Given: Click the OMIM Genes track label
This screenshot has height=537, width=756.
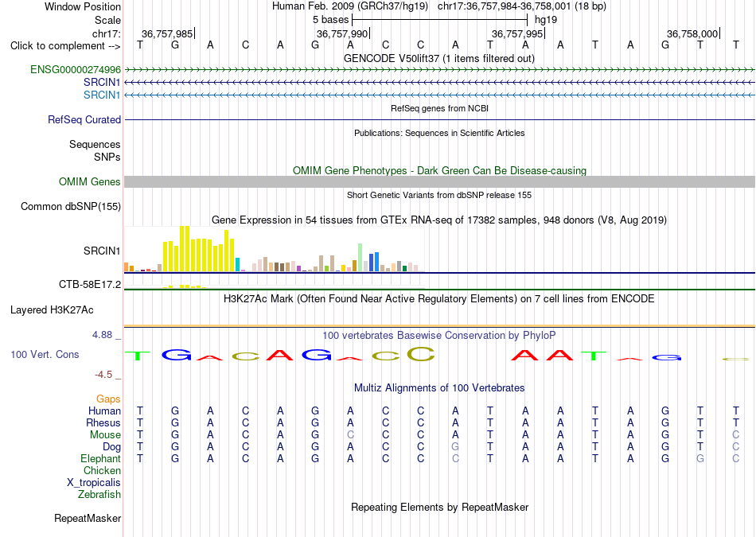Looking at the screenshot, I should (90, 181).
